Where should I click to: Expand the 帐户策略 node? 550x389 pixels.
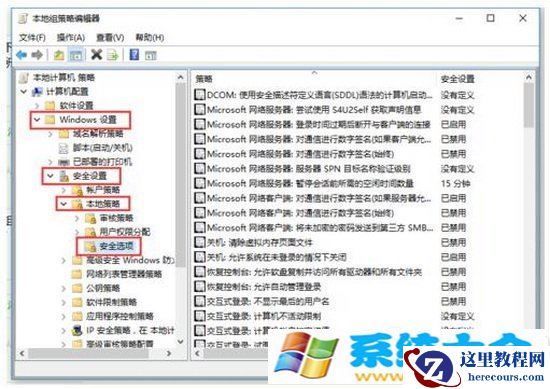pos(64,190)
